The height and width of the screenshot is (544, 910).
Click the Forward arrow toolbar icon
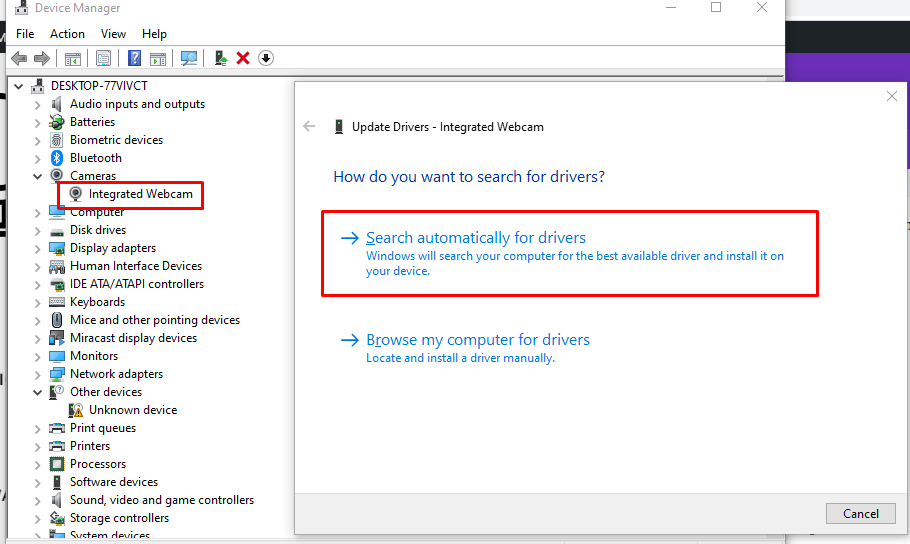[42, 58]
